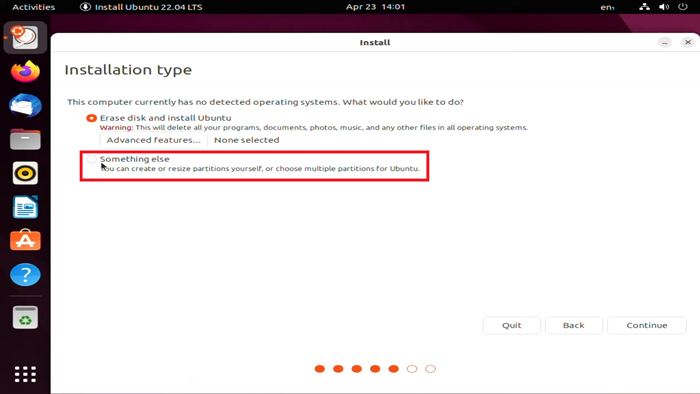
Task: Open Ubuntu Software store icon
Action: pyautogui.click(x=25, y=241)
